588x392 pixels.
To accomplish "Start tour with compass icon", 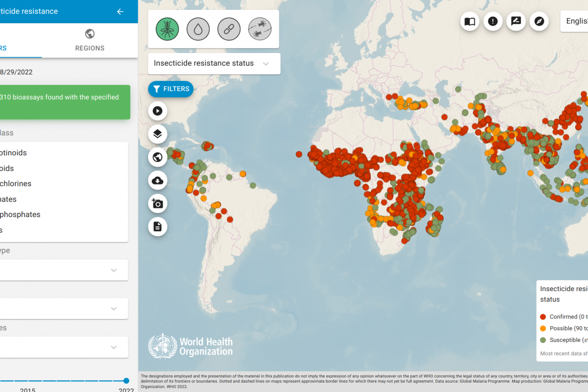I will click(539, 21).
